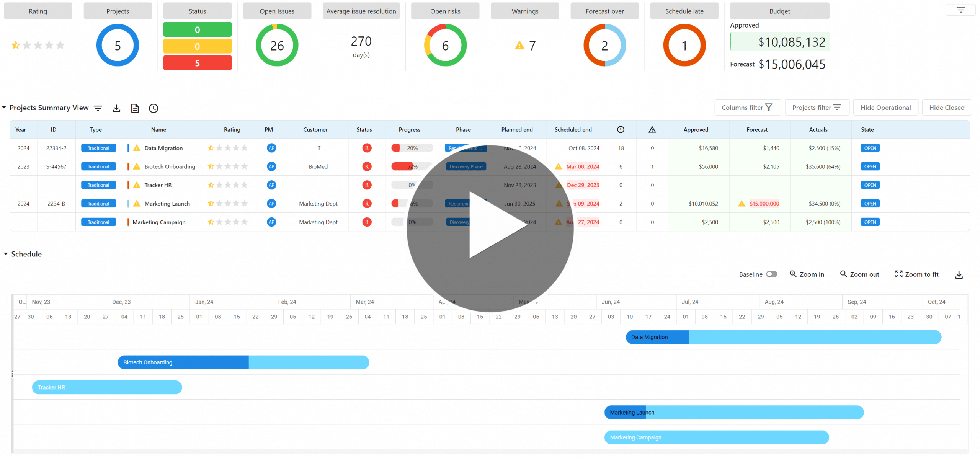Click the Data Migration warning triangle icon

point(137,148)
